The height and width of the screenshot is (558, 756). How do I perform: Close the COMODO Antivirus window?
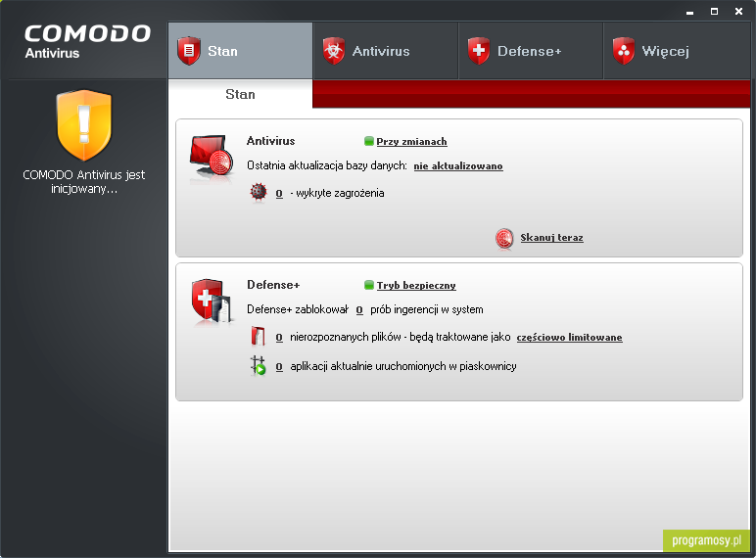738,11
